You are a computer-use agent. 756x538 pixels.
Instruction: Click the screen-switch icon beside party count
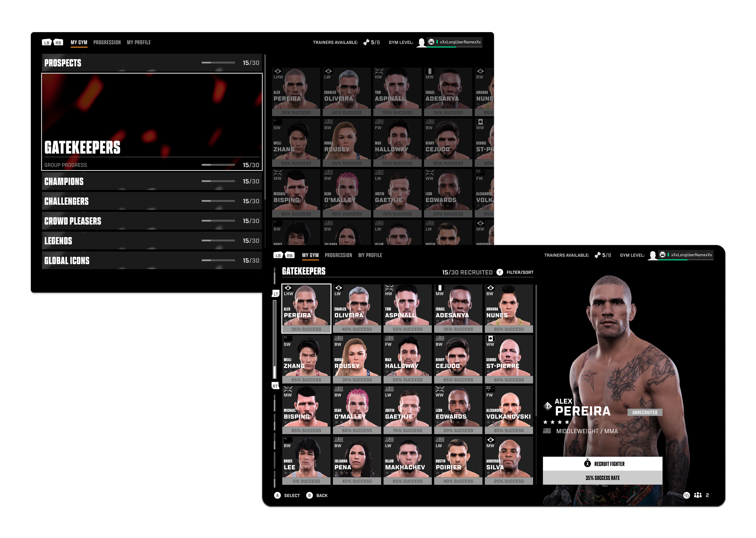686,495
